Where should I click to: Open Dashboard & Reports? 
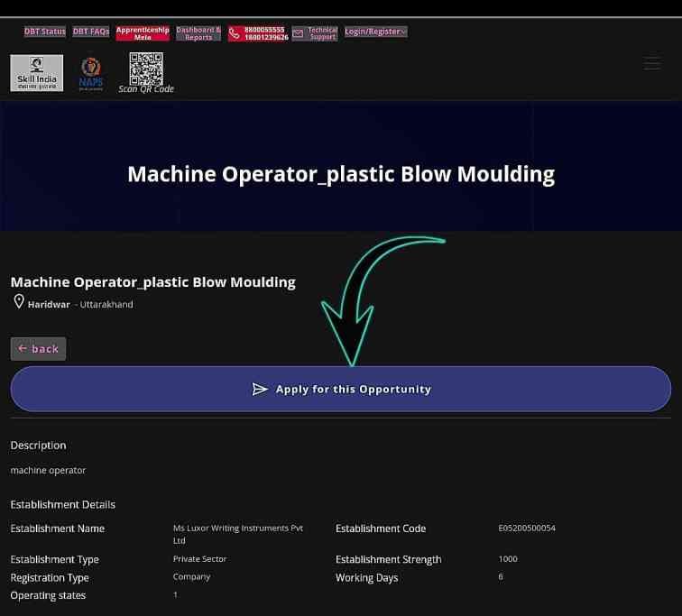198,33
